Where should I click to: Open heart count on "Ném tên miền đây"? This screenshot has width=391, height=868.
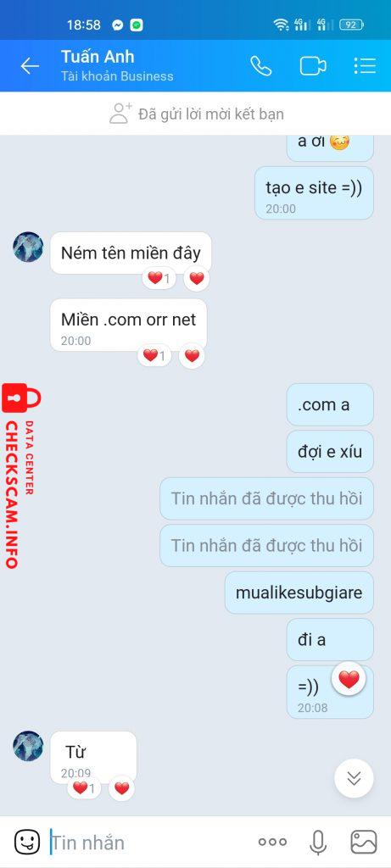159,278
